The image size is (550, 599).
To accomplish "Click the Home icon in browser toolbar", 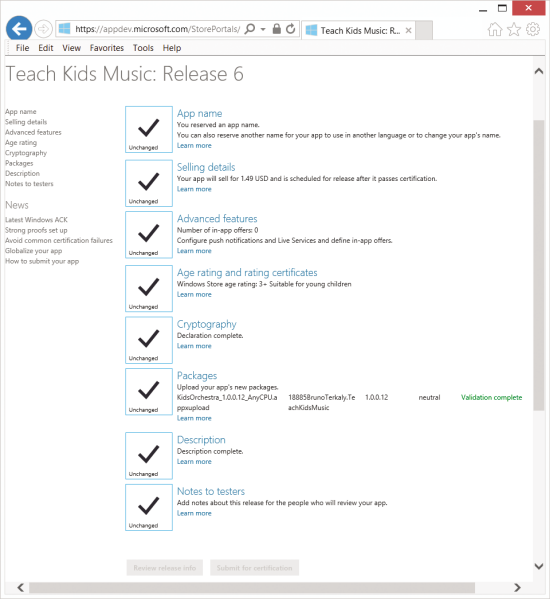I will tap(495, 29).
